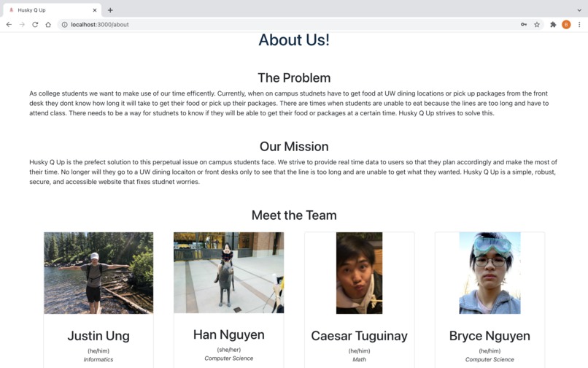588x368 pixels.
Task: Close the Husky Q Up tab
Action: coord(95,10)
